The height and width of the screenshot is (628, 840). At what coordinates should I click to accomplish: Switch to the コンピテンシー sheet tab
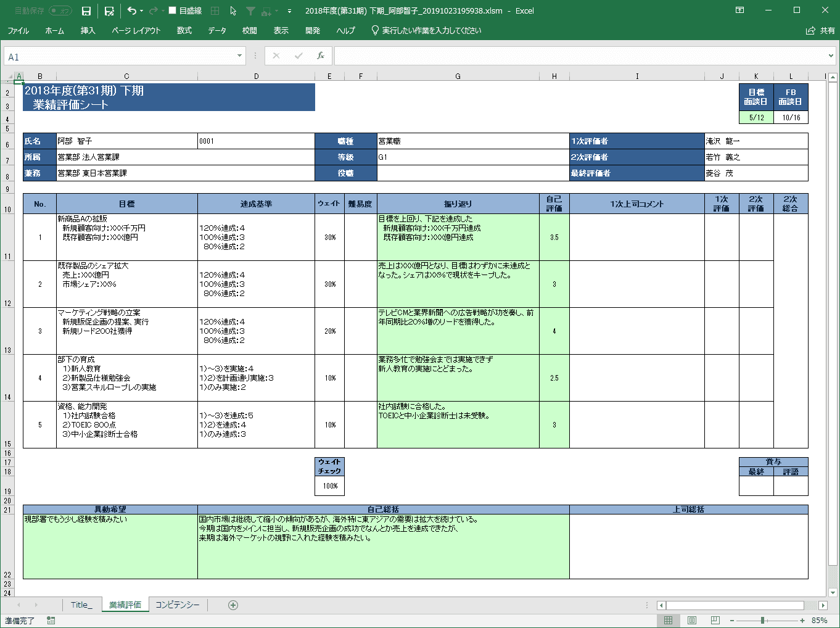(177, 605)
